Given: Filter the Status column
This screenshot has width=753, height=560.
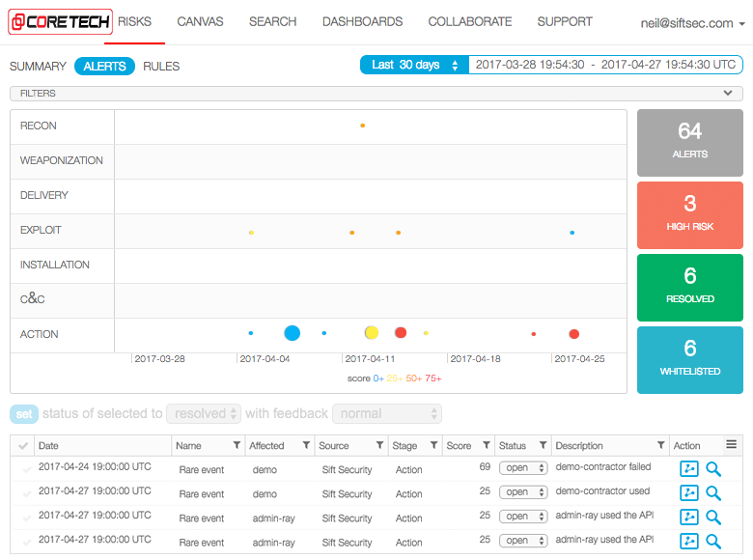Looking at the screenshot, I should click(x=543, y=445).
